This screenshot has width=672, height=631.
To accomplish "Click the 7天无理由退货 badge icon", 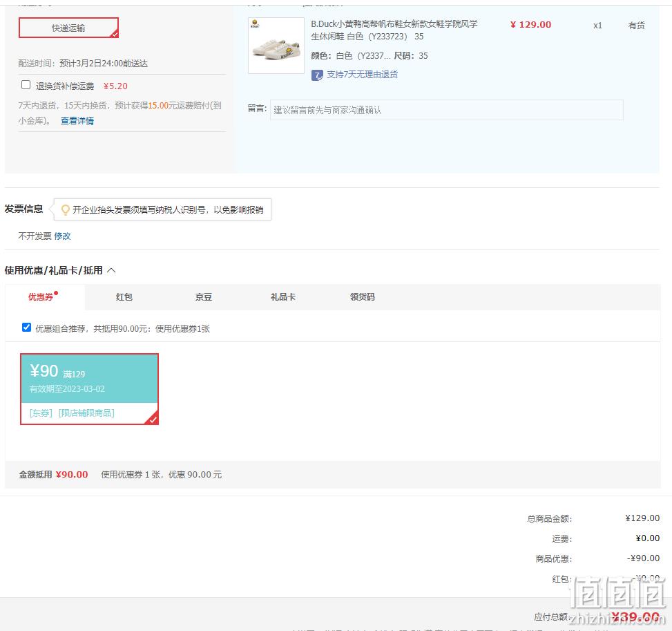I will (x=317, y=75).
